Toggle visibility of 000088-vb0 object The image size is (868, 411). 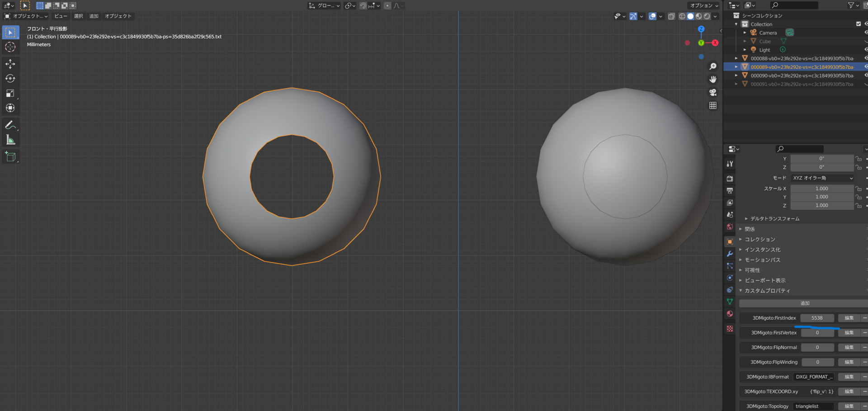point(866,58)
